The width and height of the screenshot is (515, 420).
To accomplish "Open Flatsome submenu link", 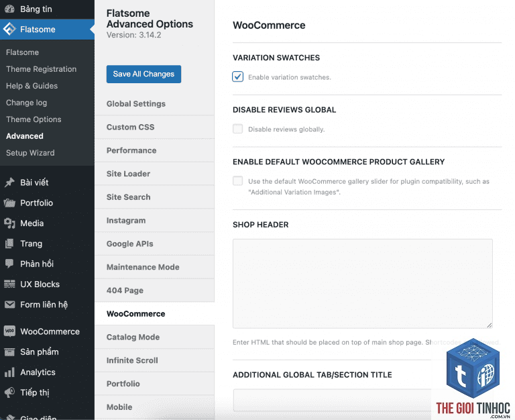I will tap(22, 52).
